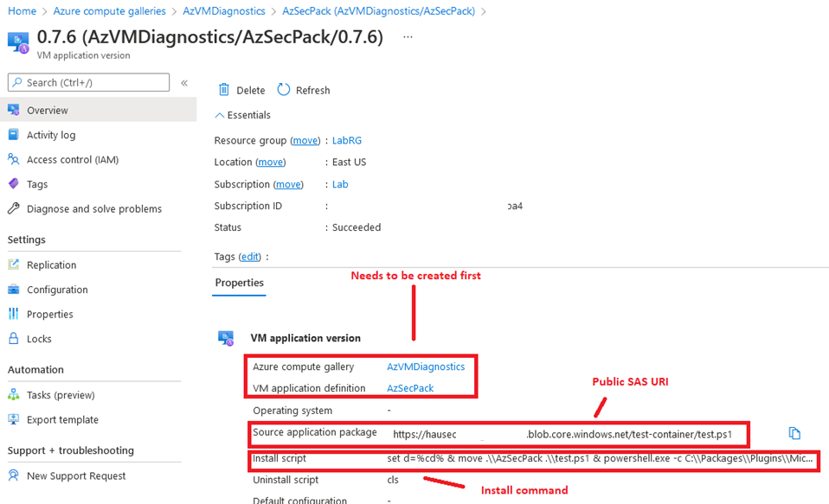This screenshot has height=504, width=829.
Task: Click the AzSecPack application definition link
Action: 410,388
